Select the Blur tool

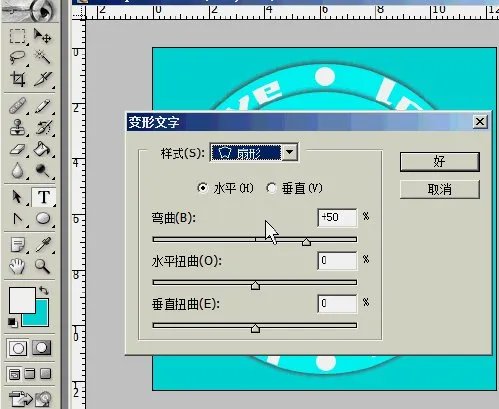pos(17,171)
